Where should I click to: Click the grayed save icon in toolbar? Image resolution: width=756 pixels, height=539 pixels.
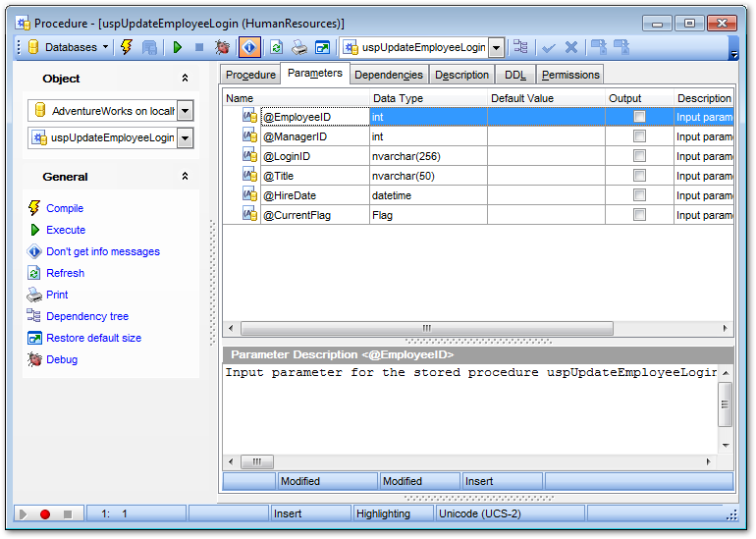(149, 47)
